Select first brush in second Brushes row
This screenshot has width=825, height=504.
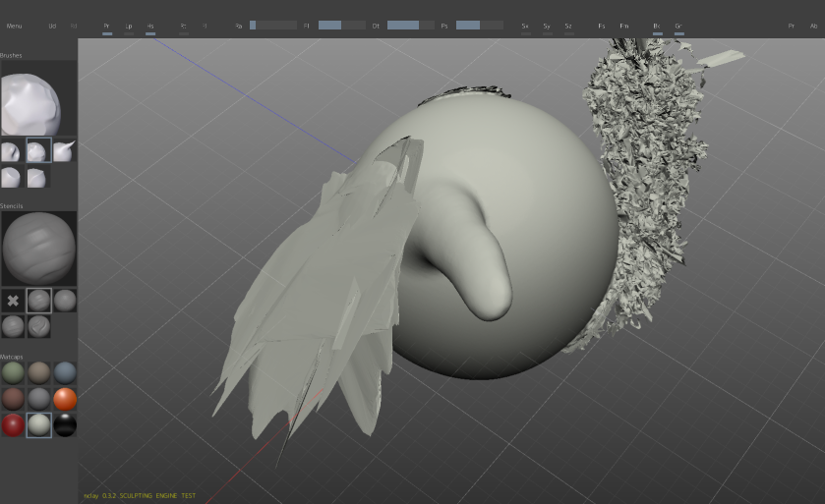13,177
